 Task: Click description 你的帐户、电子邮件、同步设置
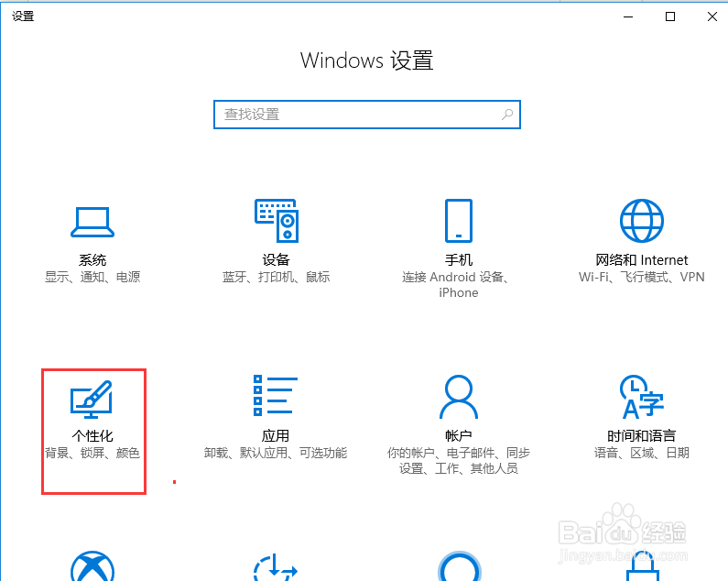click(459, 461)
